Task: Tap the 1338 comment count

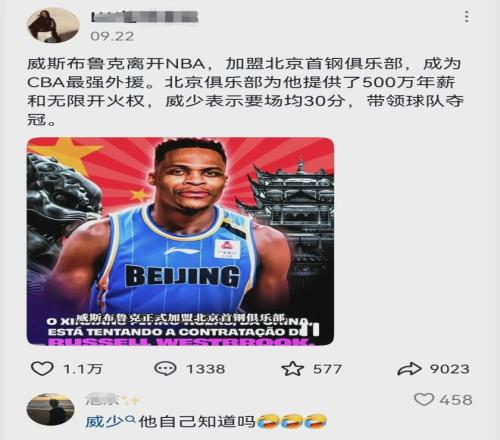Action: click(206, 369)
